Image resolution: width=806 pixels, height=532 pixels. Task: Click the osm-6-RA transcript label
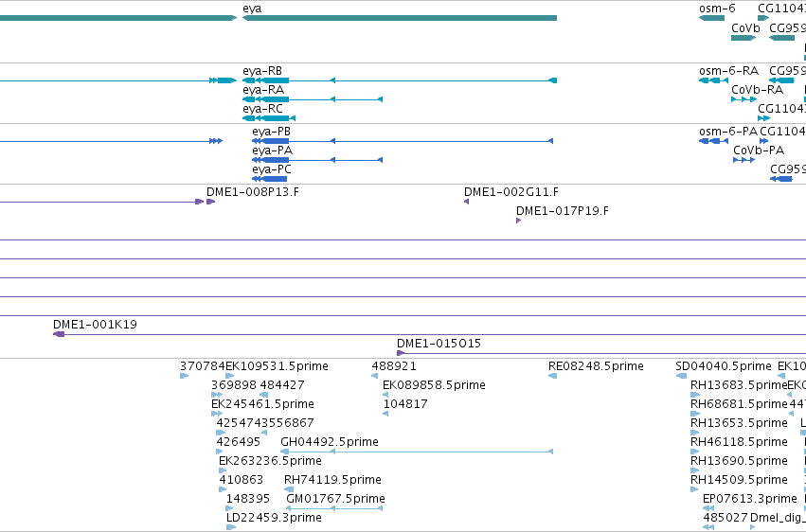728,71
